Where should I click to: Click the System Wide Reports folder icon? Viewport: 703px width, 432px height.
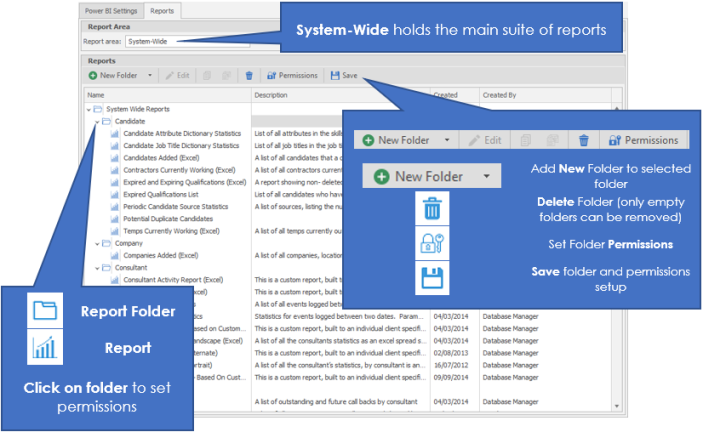98,108
